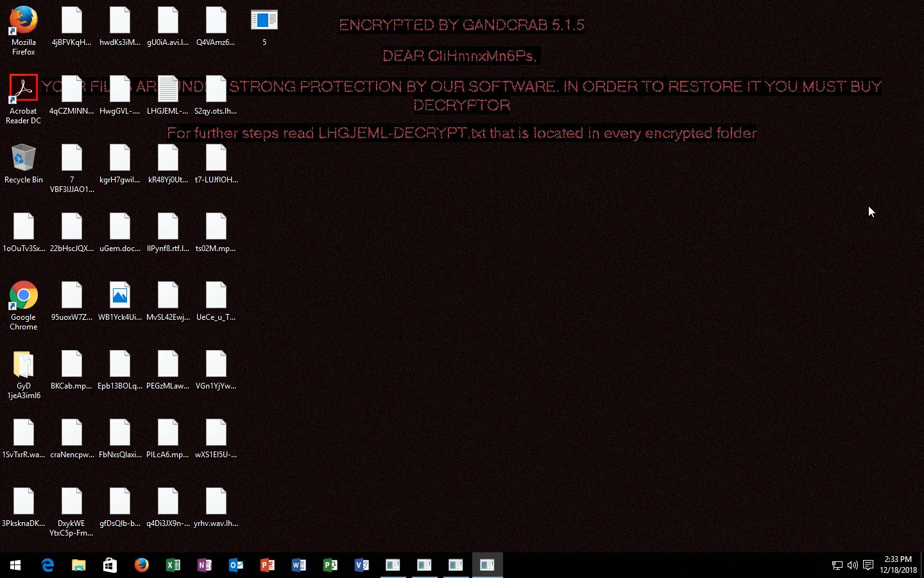The width and height of the screenshot is (924, 578).
Task: Open Microsoft Store from the taskbar
Action: [x=110, y=565]
